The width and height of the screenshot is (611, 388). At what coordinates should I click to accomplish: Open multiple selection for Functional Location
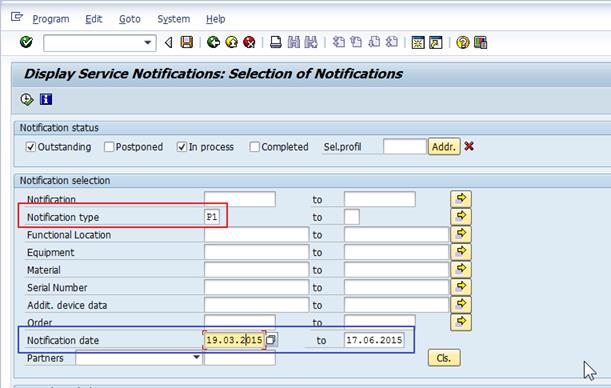coord(461,234)
